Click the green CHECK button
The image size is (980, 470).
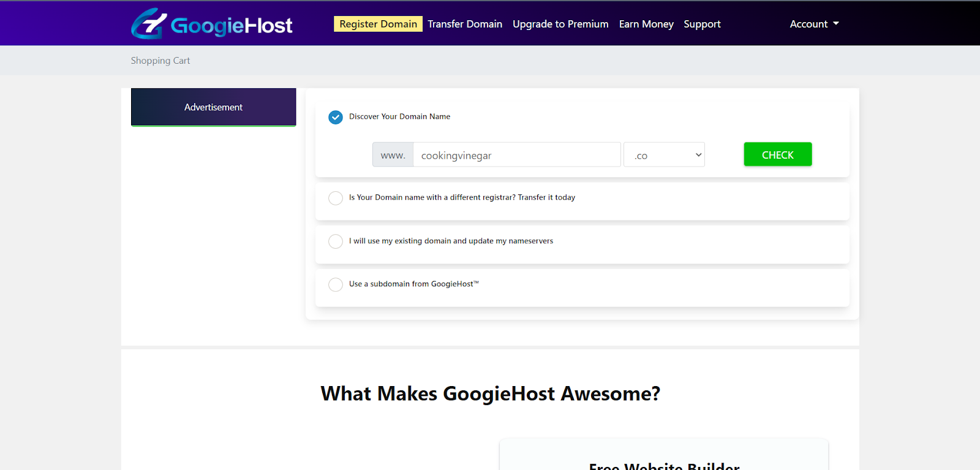click(778, 154)
